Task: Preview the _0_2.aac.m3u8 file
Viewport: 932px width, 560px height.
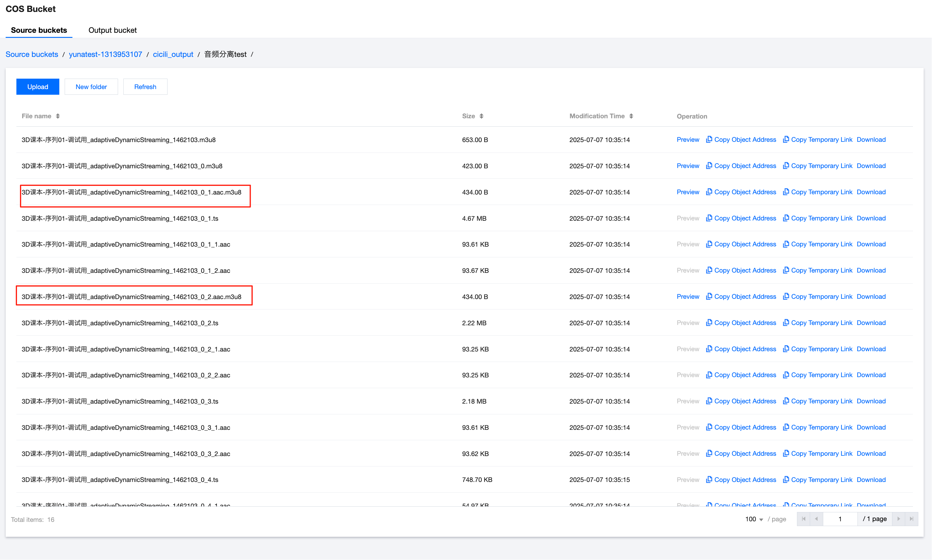Action: coord(687,297)
